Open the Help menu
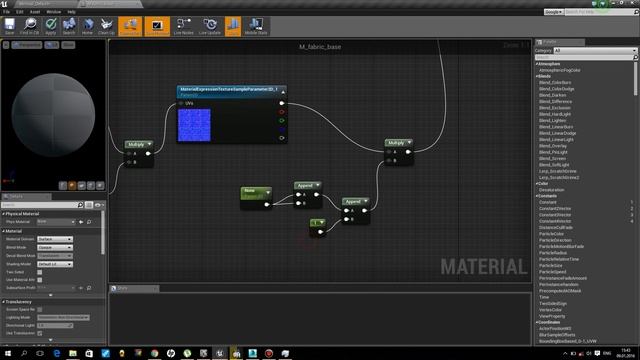 point(71,12)
